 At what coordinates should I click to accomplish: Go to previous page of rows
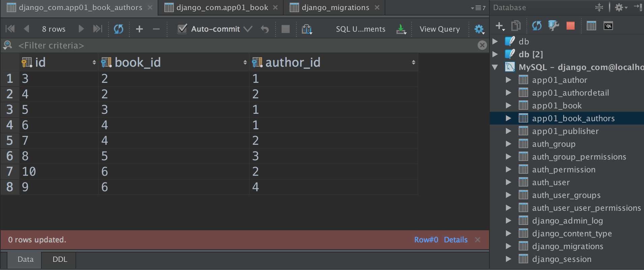point(26,29)
